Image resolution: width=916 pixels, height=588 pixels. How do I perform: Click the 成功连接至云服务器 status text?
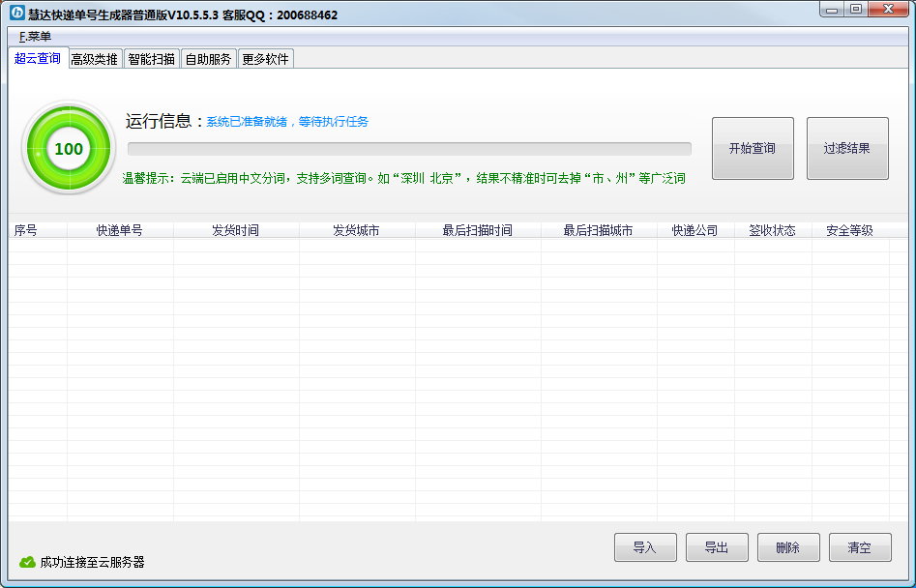[92, 562]
